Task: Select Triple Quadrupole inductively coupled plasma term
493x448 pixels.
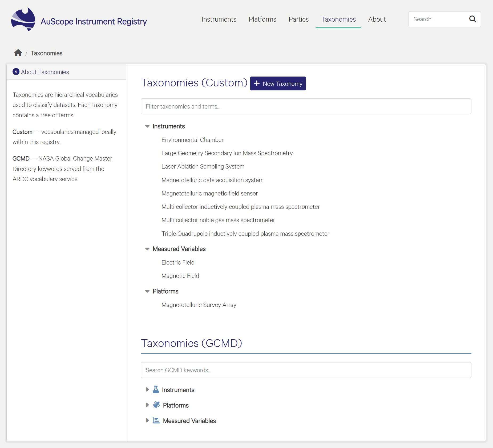Action: pyautogui.click(x=245, y=234)
